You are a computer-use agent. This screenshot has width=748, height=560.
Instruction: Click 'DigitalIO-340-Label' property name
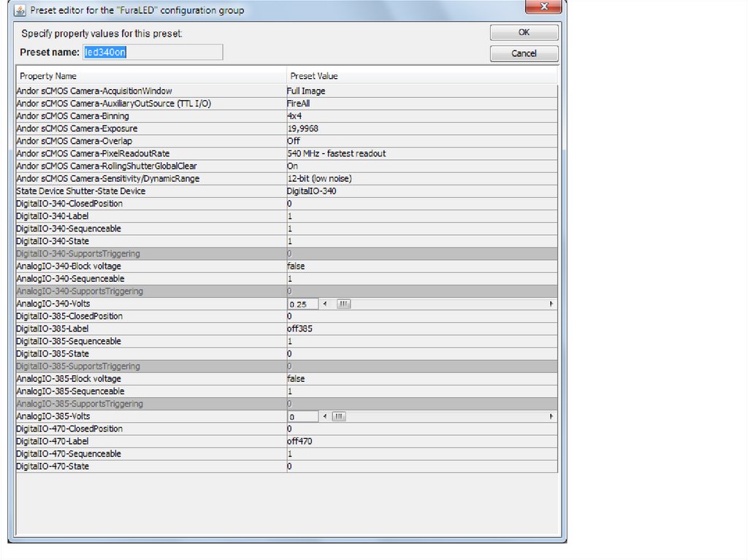[53, 216]
